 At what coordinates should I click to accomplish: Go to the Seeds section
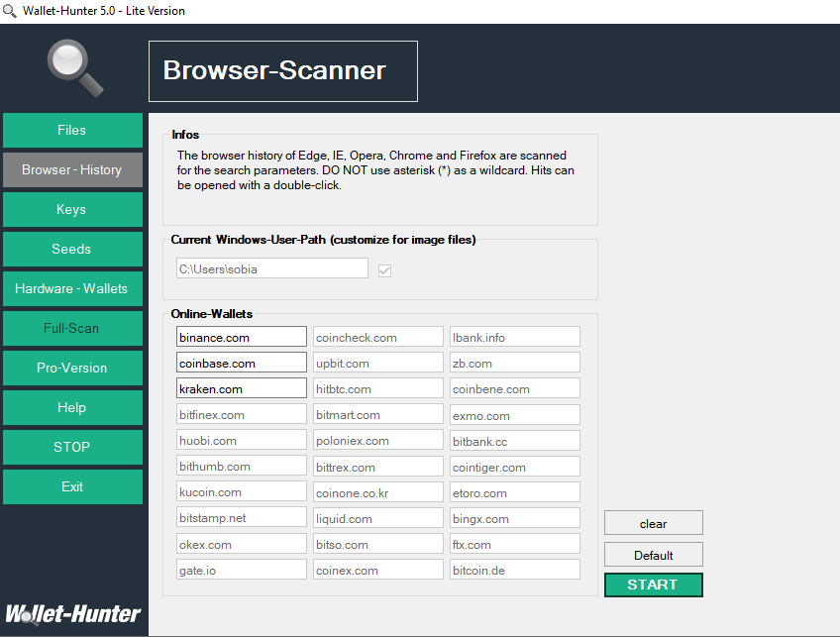coord(73,249)
